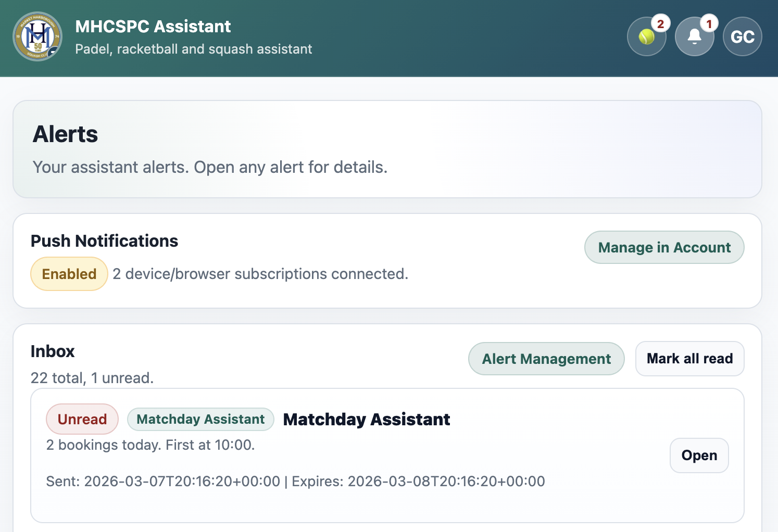Open the GC profile avatar
Screen dimensions: 778x532
[742, 36]
